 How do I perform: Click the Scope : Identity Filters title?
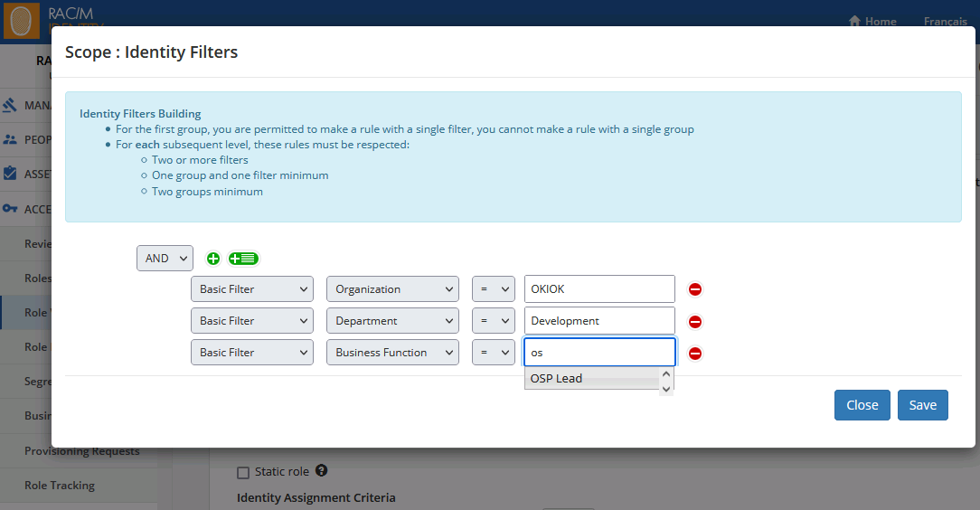point(151,52)
